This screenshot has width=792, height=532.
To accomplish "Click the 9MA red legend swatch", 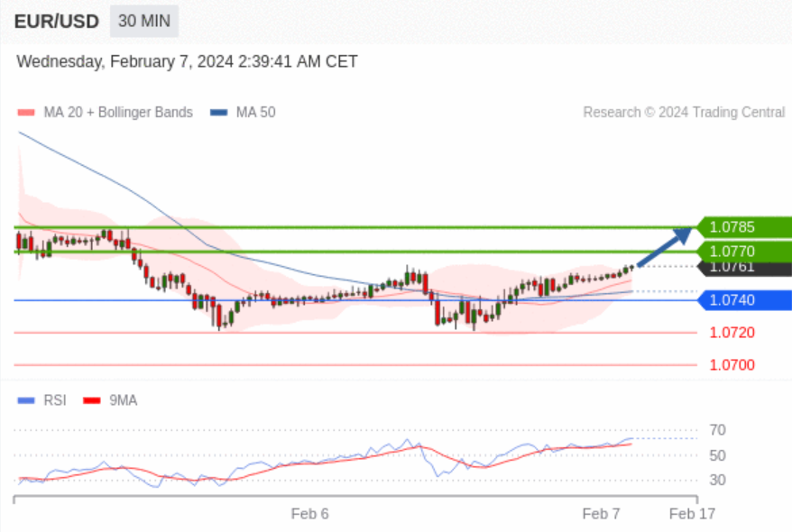I will click(x=92, y=400).
